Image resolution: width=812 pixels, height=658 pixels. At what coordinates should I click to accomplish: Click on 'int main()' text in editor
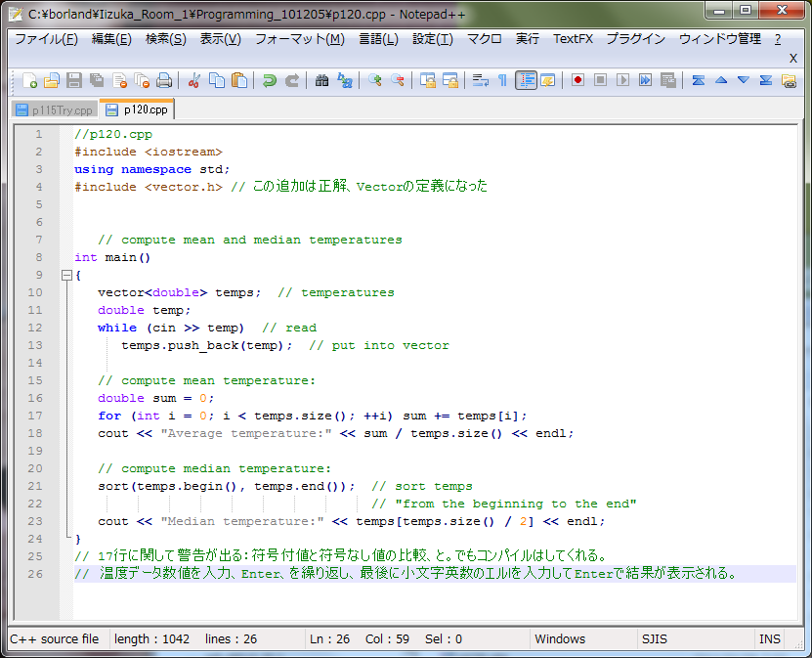tap(112, 257)
